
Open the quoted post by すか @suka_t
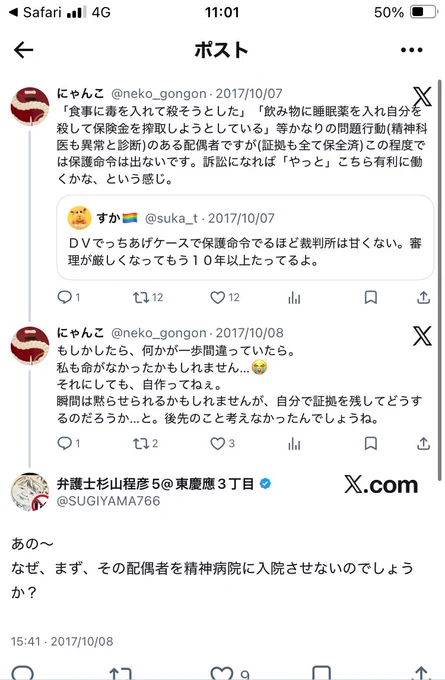(245, 237)
